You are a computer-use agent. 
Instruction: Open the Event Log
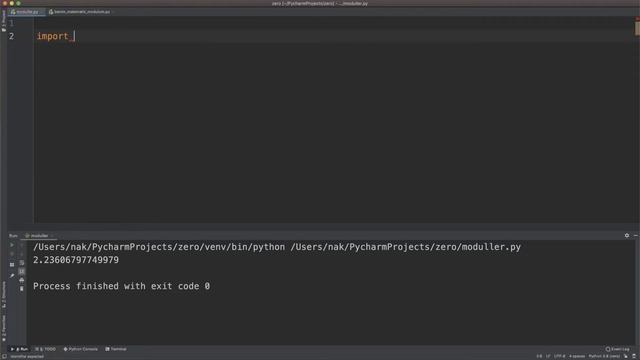click(618, 349)
